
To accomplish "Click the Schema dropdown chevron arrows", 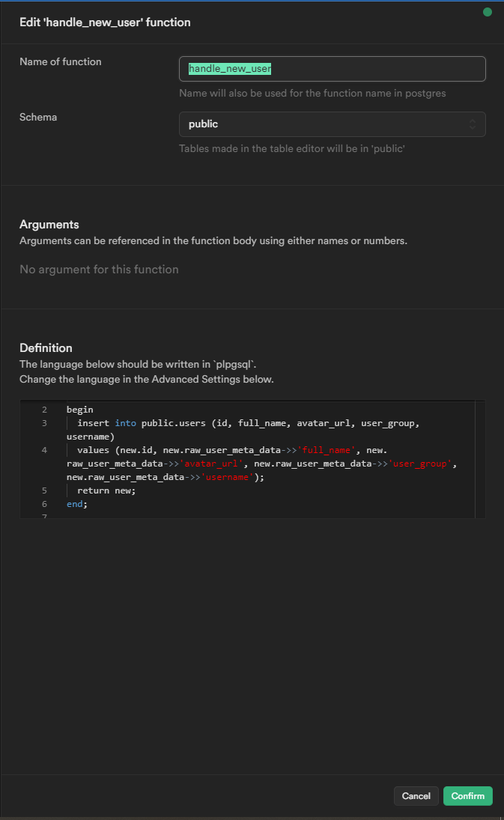I will pos(472,124).
